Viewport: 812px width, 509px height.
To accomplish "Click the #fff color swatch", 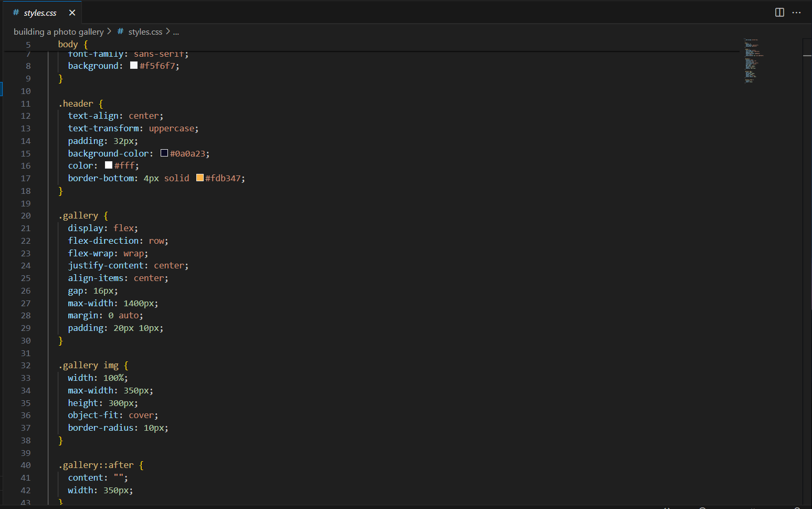I will tap(109, 165).
